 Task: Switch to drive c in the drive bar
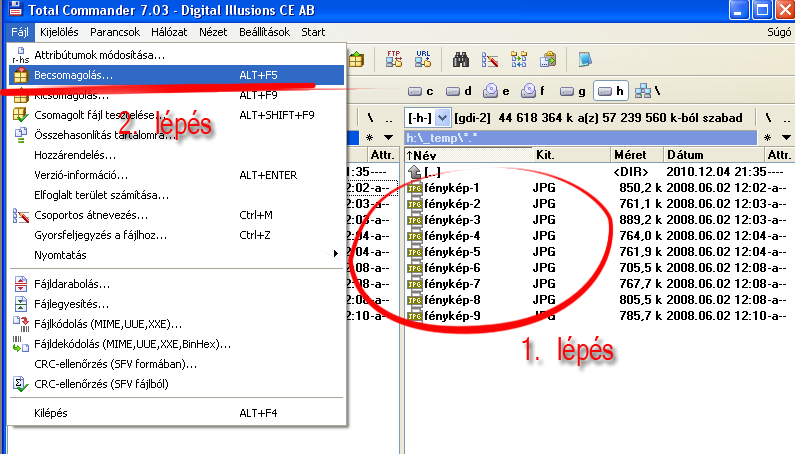[x=420, y=91]
